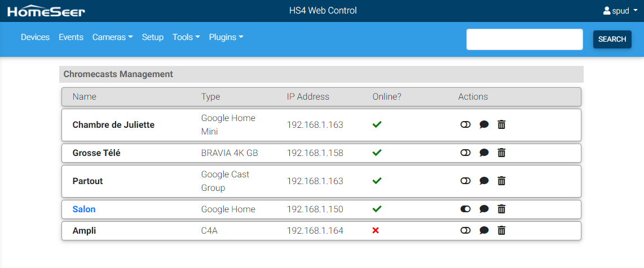This screenshot has height=268, width=644.
Task: Go to the Devices page
Action: (x=35, y=37)
